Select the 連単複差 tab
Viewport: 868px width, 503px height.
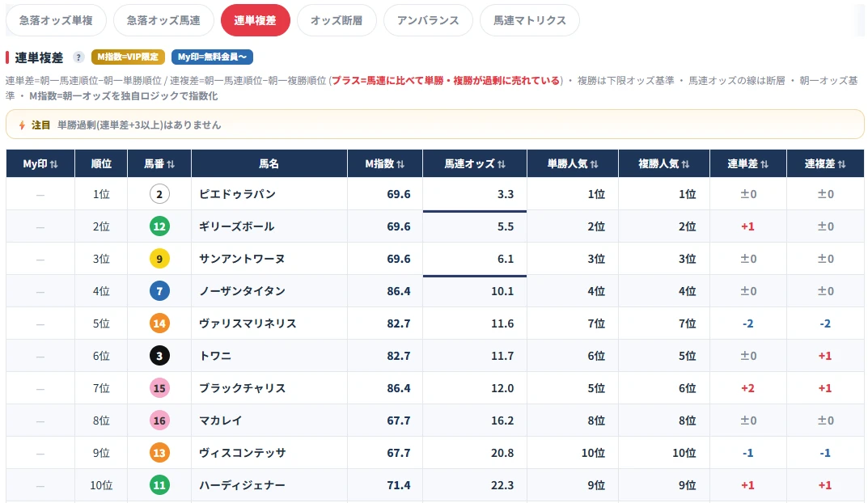(x=255, y=20)
